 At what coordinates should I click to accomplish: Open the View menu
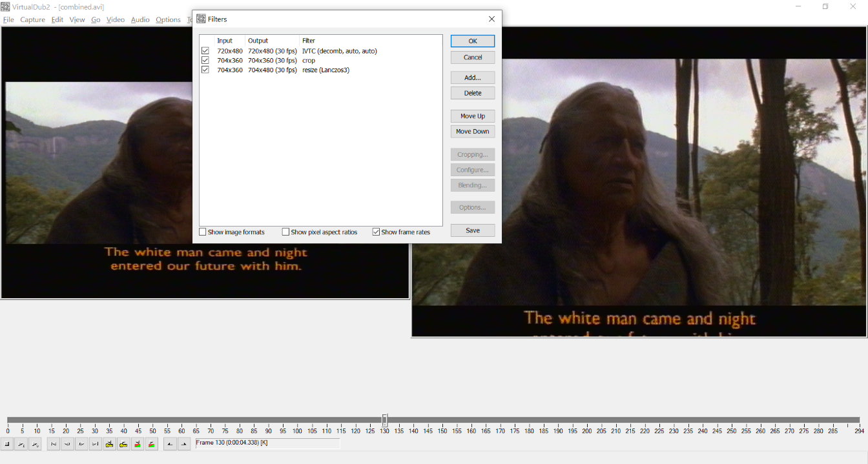[77, 19]
